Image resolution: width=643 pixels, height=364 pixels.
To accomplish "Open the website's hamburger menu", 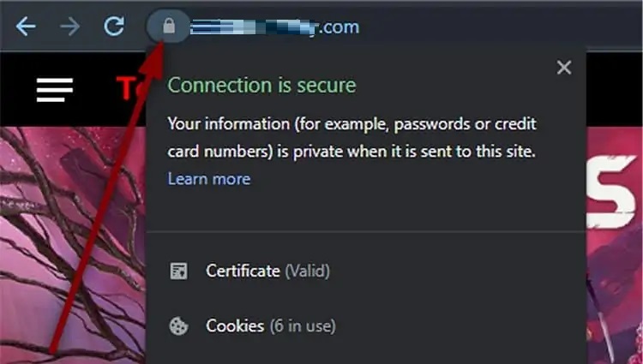I will pyautogui.click(x=55, y=89).
